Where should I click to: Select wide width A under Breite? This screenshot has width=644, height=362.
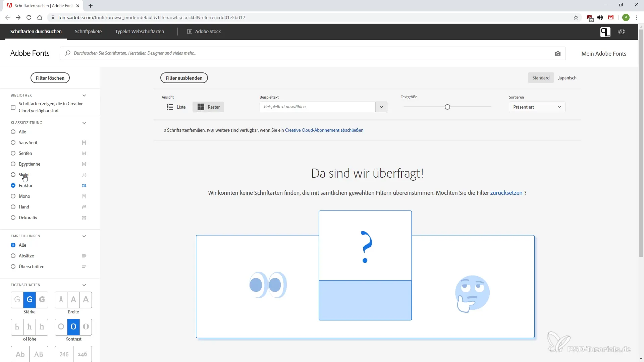click(86, 300)
